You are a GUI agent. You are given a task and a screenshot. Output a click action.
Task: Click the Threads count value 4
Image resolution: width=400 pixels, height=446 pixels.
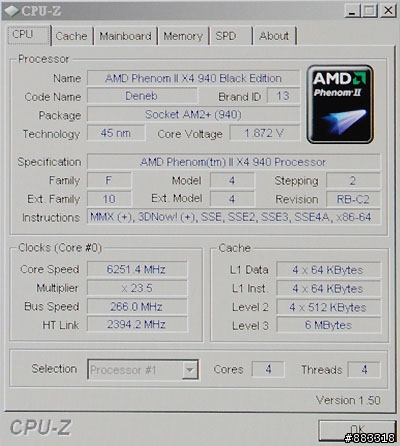pos(364,369)
